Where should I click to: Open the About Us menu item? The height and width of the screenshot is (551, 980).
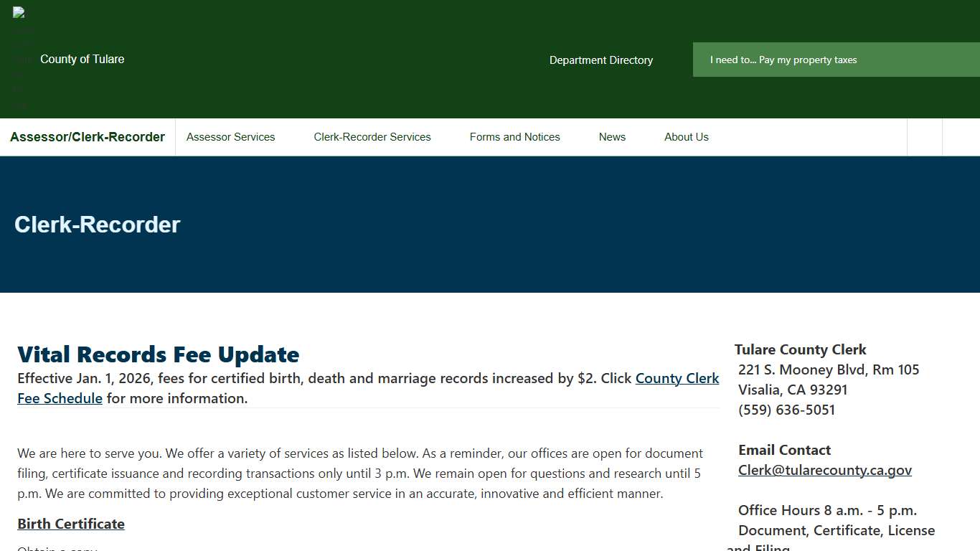[x=686, y=137]
